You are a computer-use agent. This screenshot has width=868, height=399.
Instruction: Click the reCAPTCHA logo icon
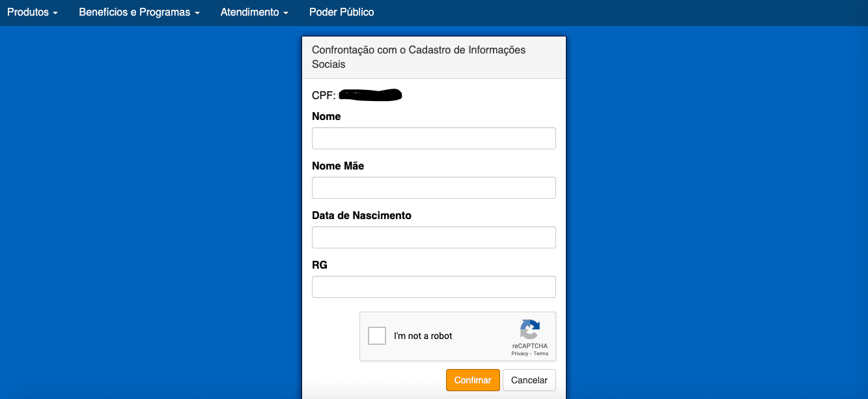[x=529, y=329]
